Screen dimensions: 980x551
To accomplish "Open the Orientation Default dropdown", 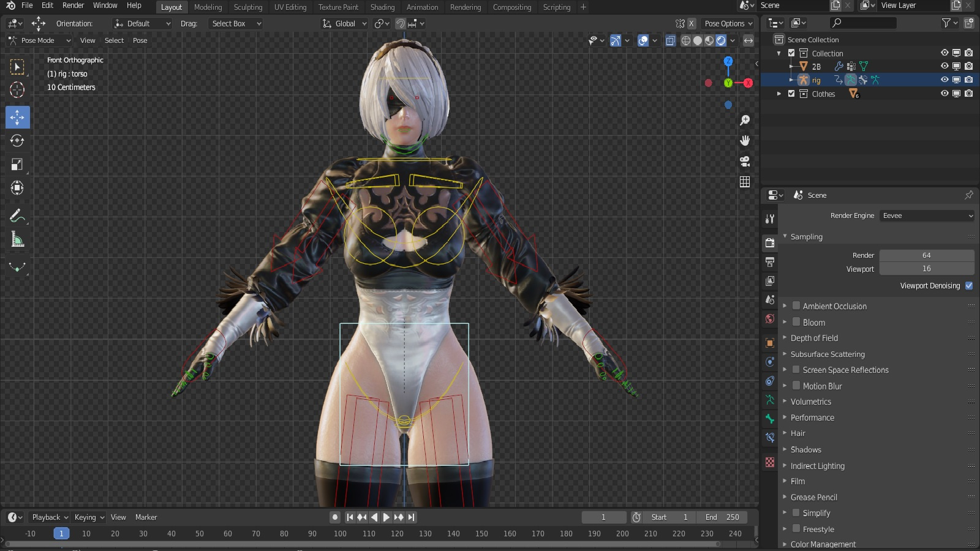I will [141, 23].
